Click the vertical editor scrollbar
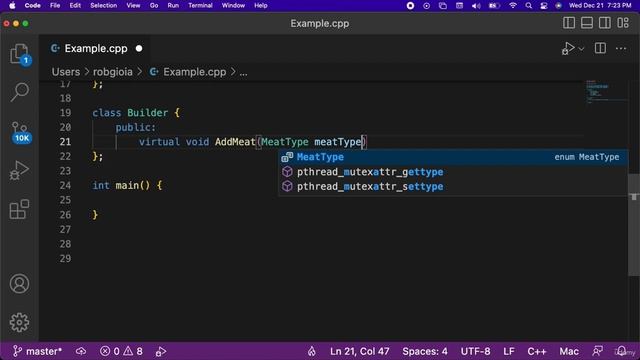Image resolution: width=640 pixels, height=360 pixels. (x=633, y=225)
